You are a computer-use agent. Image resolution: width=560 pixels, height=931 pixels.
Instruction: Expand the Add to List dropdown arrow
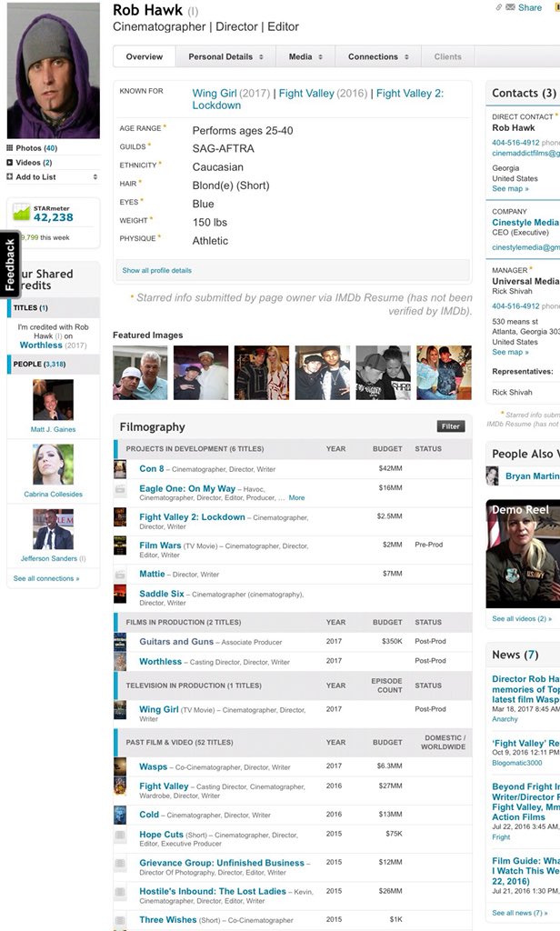(x=95, y=177)
